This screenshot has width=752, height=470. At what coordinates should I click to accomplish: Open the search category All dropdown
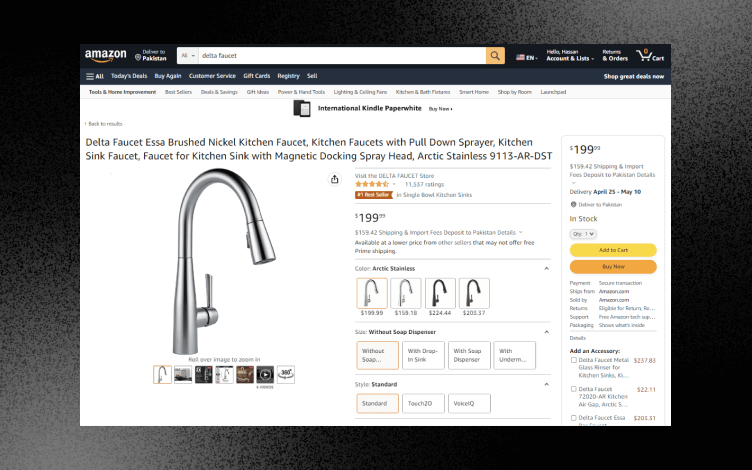coord(188,56)
